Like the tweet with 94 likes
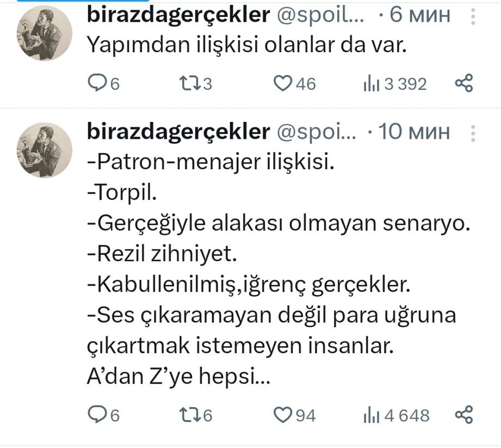This screenshot has height=448, width=501. tap(282, 415)
